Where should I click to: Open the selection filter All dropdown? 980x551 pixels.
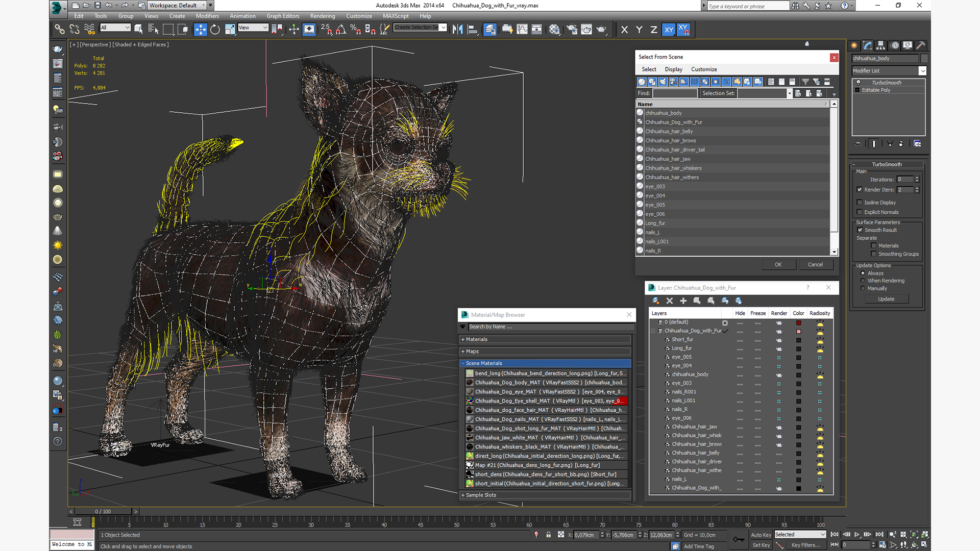pyautogui.click(x=127, y=28)
